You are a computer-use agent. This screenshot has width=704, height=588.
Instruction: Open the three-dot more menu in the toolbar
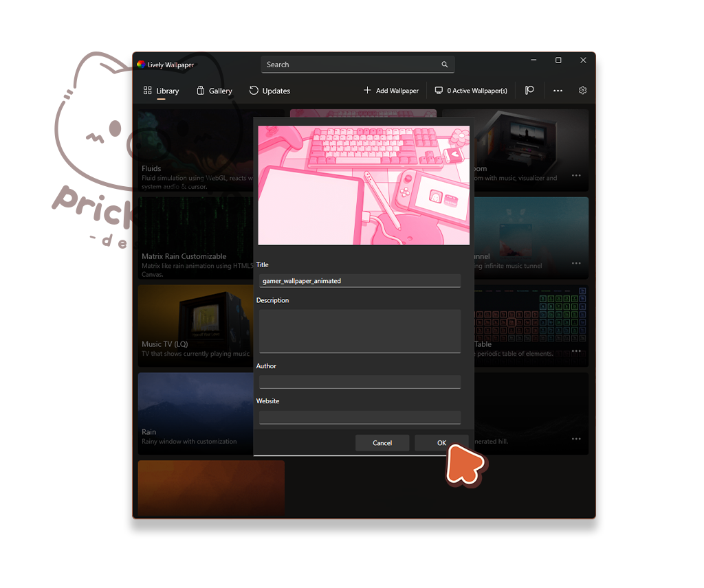click(558, 91)
